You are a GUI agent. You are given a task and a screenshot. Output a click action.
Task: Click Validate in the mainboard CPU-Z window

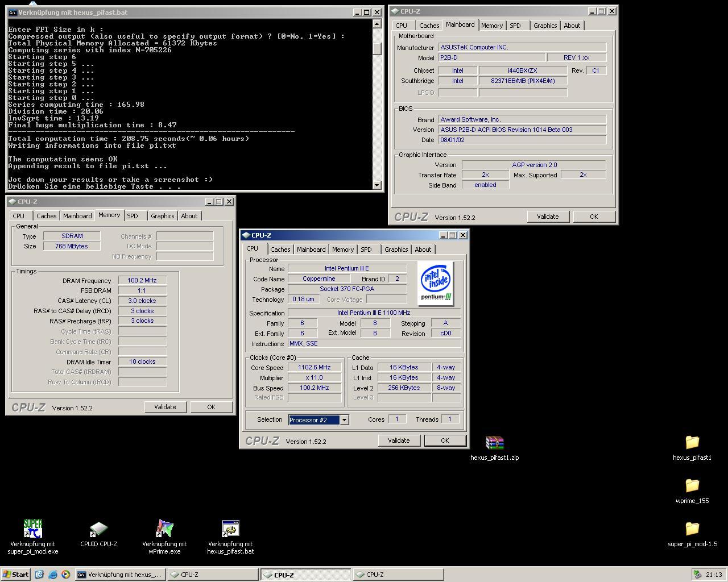548,217
